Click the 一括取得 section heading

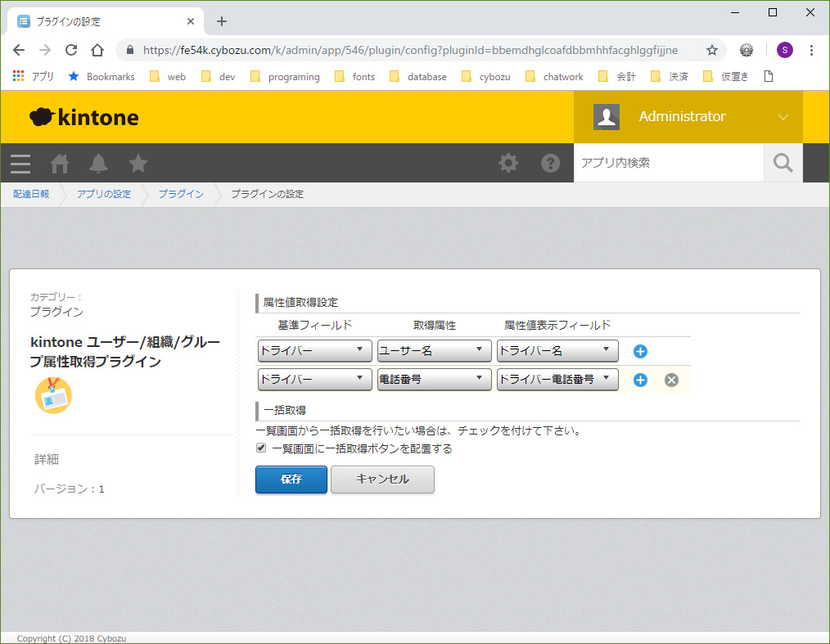[285, 411]
